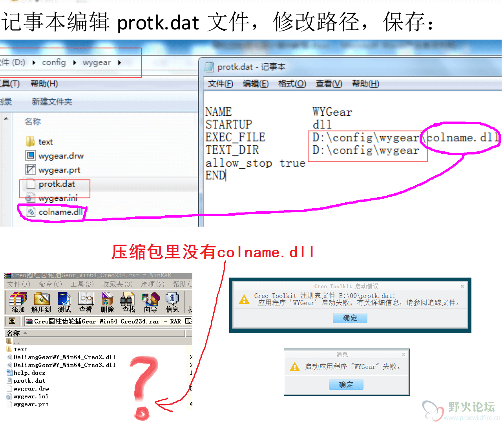Select wygear.prt in WinRAR list
Image resolution: width=504 pixels, height=425 pixels.
(x=27, y=404)
